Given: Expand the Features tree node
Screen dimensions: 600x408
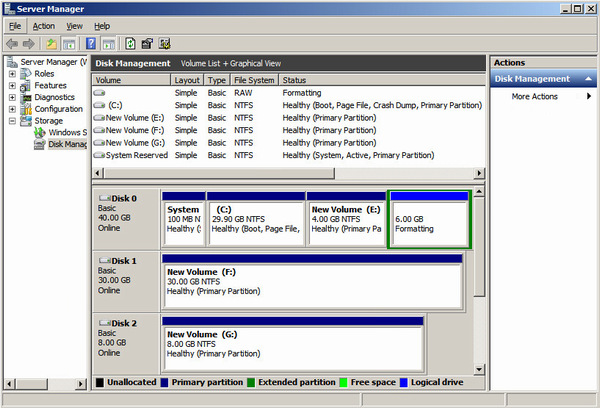Looking at the screenshot, I should 12,86.
